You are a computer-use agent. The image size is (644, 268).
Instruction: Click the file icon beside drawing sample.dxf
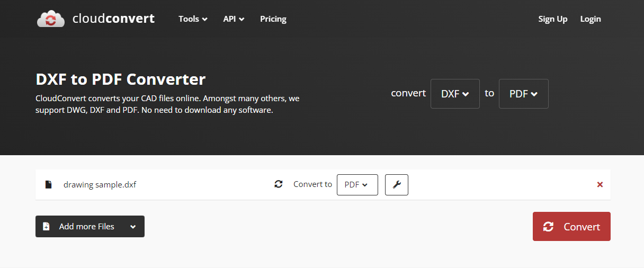(x=49, y=185)
